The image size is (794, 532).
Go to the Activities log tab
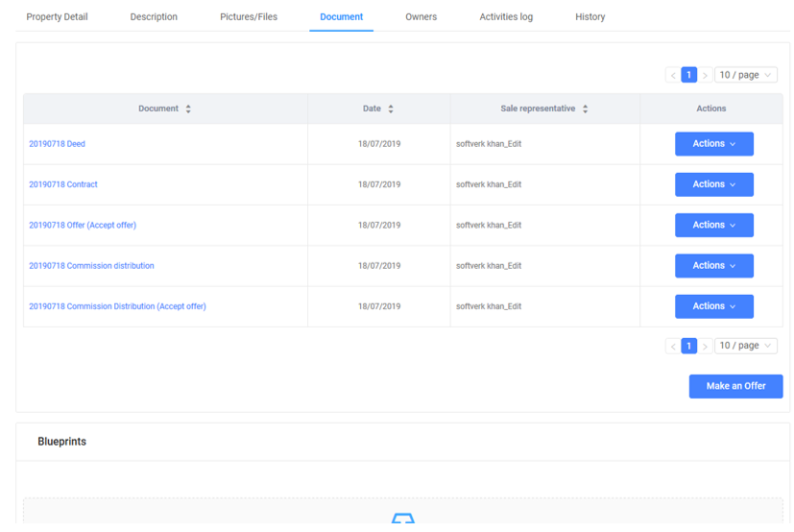coord(506,17)
